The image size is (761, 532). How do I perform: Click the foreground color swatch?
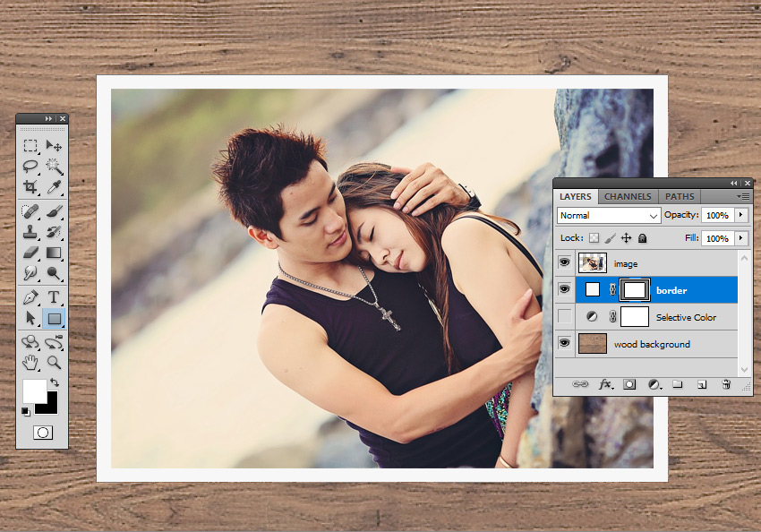(34, 390)
